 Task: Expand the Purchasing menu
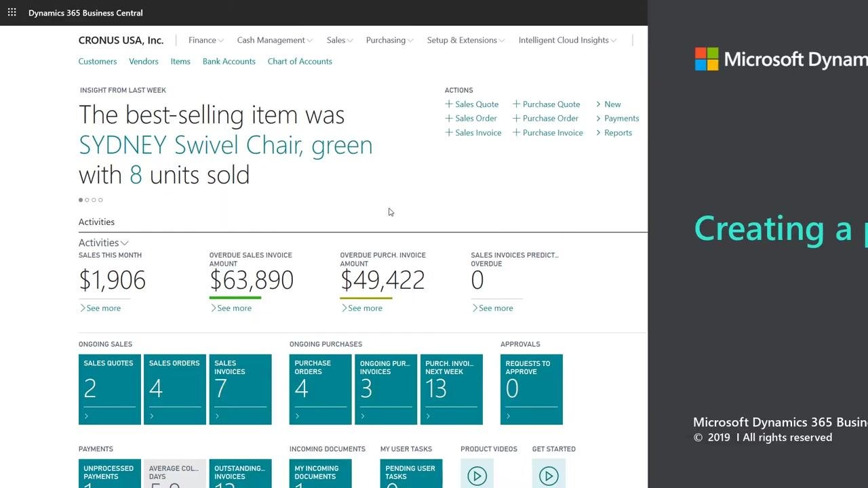click(389, 40)
